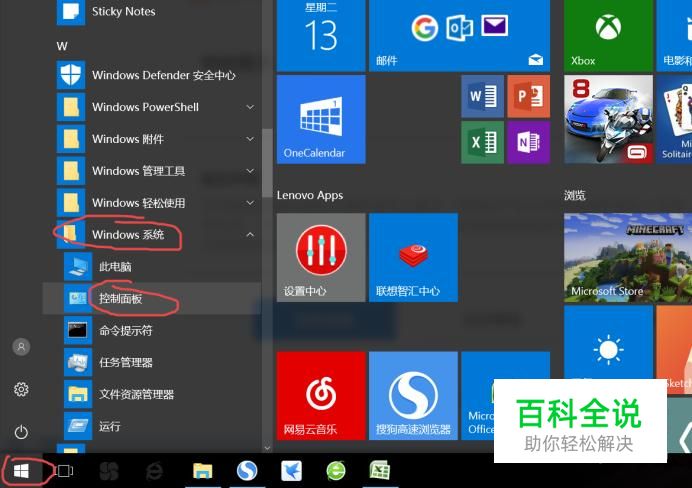Expand the Windows 附件 chevron
The width and height of the screenshot is (692, 488).
250,139
